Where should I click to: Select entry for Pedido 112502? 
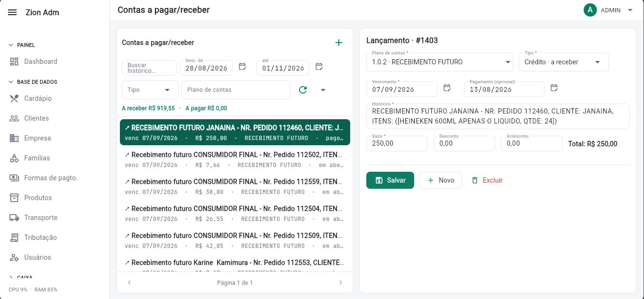[x=235, y=159]
